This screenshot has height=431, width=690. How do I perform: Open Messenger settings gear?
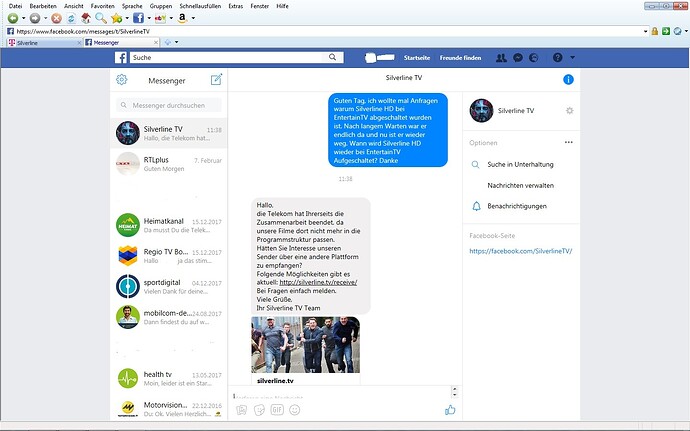coord(121,80)
